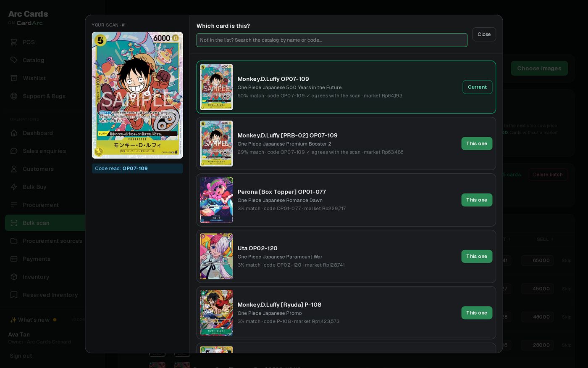The height and width of the screenshot is (368, 588).
Task: Click Skip on the 26000 row
Action: click(567, 345)
